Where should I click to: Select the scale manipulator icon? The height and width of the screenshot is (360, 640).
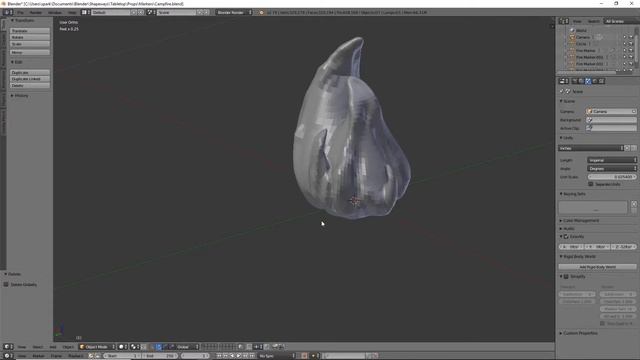point(172,347)
